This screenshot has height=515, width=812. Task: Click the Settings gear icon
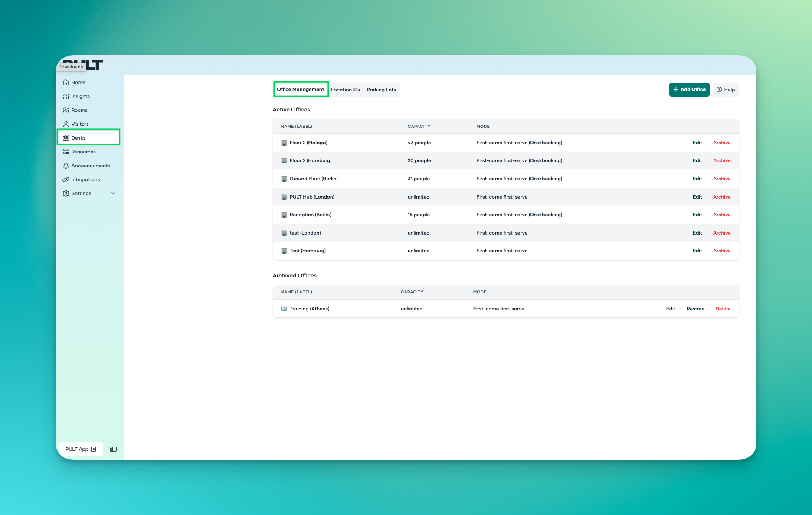(x=66, y=193)
